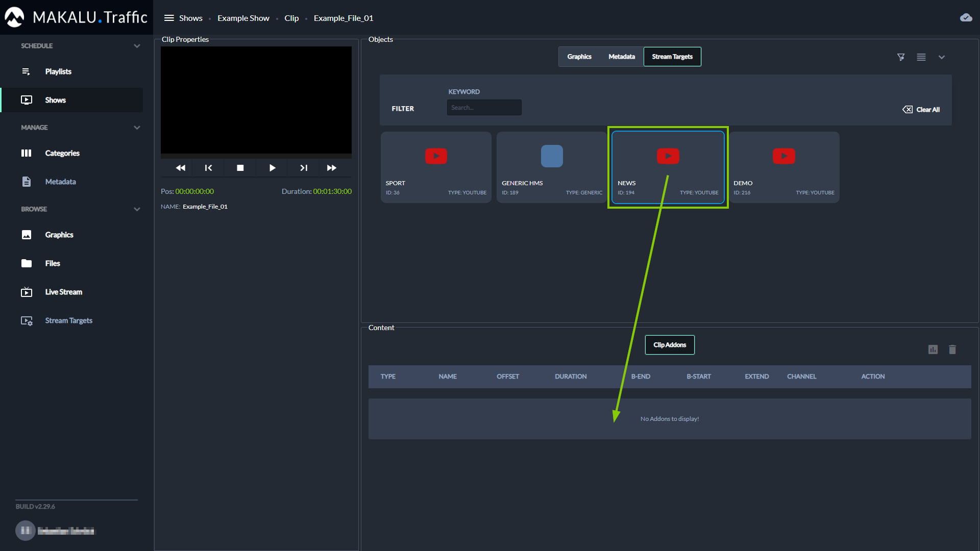Open Stream Targets in sidebar

(71, 320)
